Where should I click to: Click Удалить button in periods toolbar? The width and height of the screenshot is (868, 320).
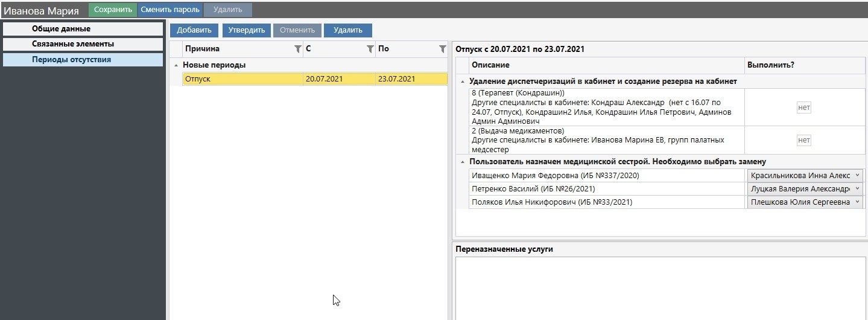click(x=347, y=30)
